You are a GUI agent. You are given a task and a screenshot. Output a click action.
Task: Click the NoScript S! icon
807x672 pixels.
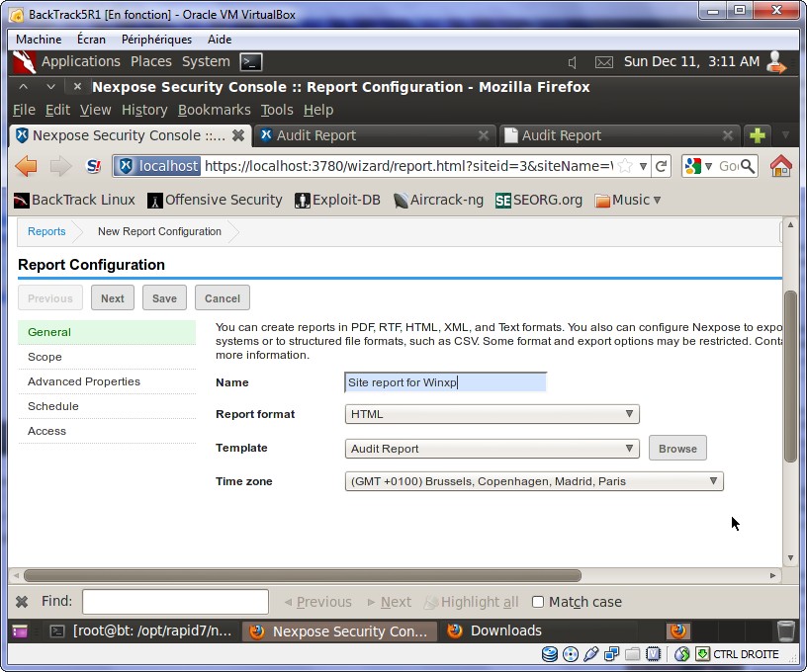coord(93,166)
